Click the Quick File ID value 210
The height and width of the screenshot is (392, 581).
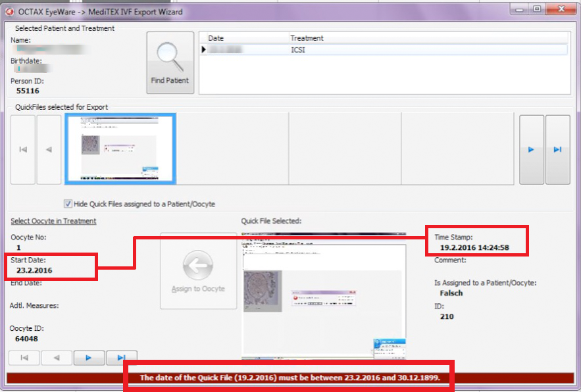point(447,316)
